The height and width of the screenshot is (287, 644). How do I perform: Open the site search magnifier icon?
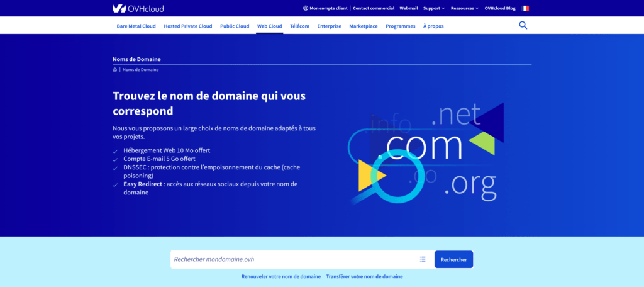[523, 26]
